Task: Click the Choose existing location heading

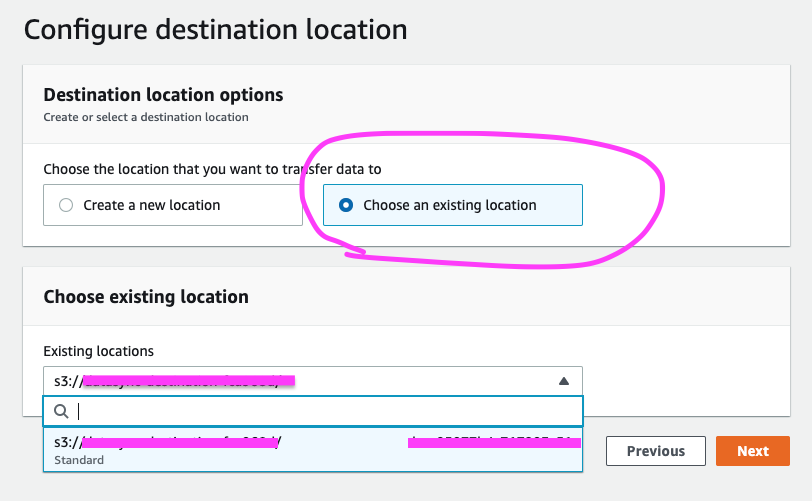Action: pyautogui.click(x=146, y=297)
